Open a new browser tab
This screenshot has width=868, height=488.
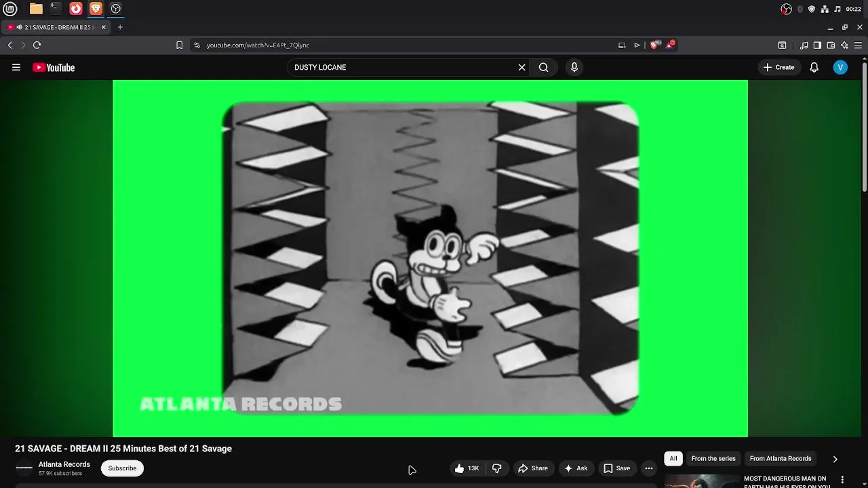(x=120, y=27)
